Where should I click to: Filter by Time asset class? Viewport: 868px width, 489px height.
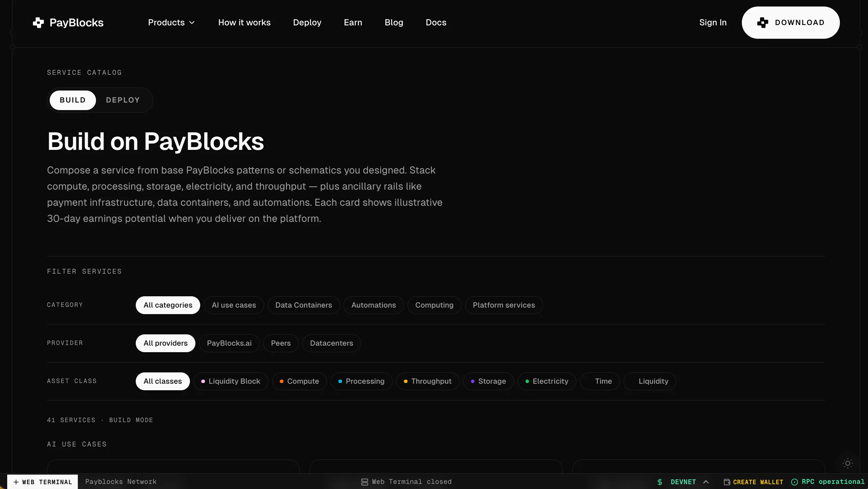(x=600, y=381)
